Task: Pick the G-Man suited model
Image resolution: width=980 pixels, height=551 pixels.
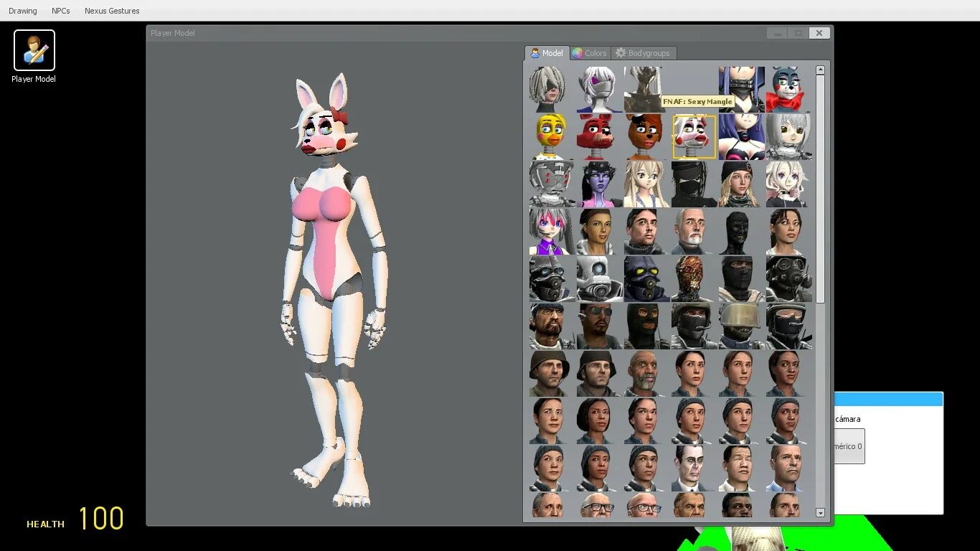Action: tap(694, 468)
